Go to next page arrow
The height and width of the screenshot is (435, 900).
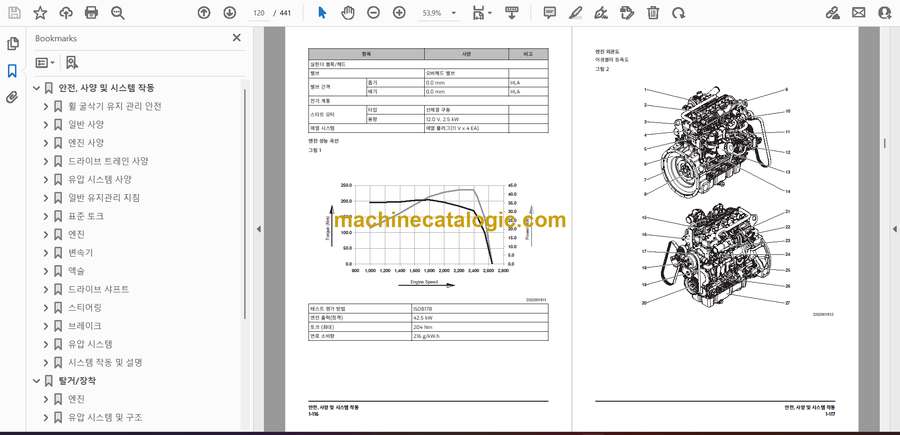(x=229, y=13)
